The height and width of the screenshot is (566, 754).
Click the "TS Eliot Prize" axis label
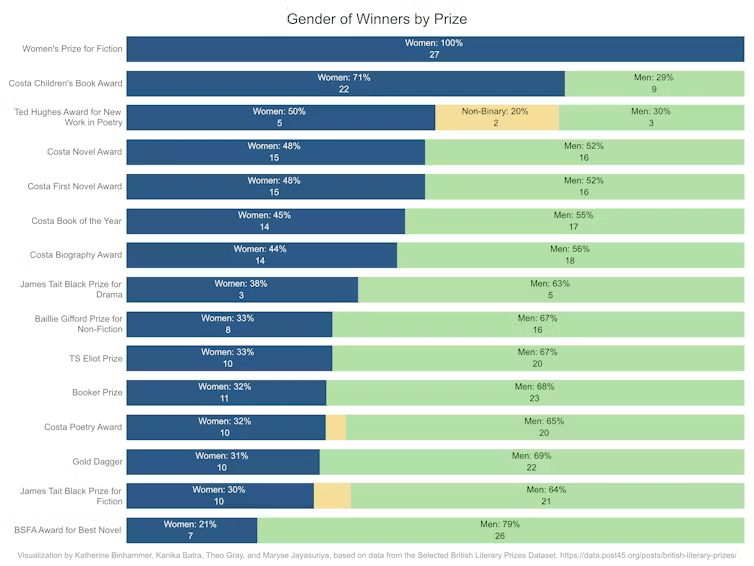point(98,358)
